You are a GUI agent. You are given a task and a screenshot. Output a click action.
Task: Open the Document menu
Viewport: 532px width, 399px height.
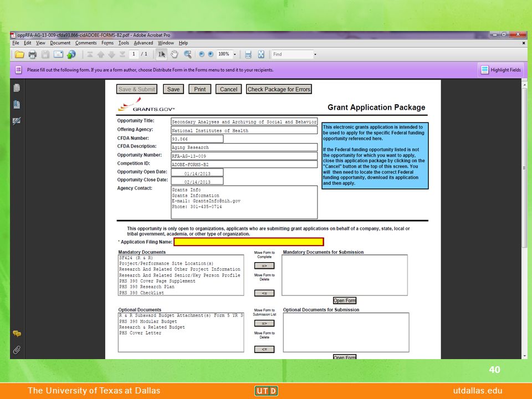pos(60,43)
